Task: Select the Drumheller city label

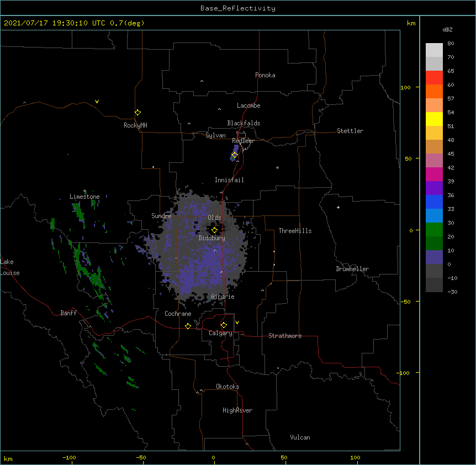Action: (352, 269)
